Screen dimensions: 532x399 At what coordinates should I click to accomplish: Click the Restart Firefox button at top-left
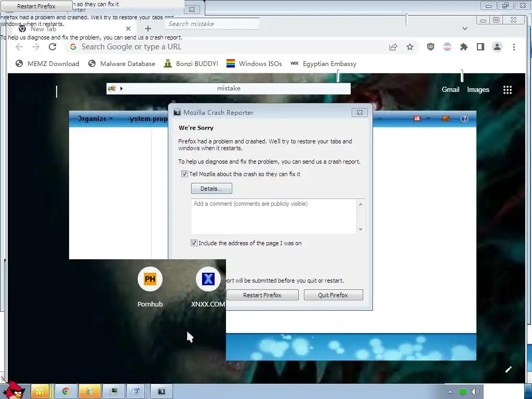(36, 6)
